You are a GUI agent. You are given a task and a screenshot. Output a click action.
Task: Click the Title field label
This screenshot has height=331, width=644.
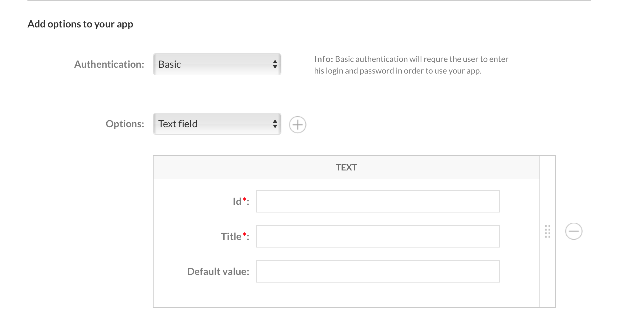coord(231,236)
